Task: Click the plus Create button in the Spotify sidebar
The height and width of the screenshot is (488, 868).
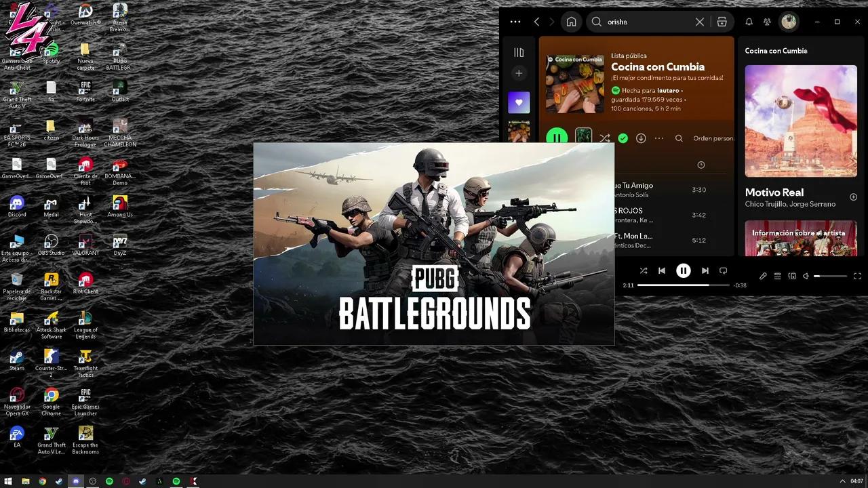Action: [x=519, y=73]
